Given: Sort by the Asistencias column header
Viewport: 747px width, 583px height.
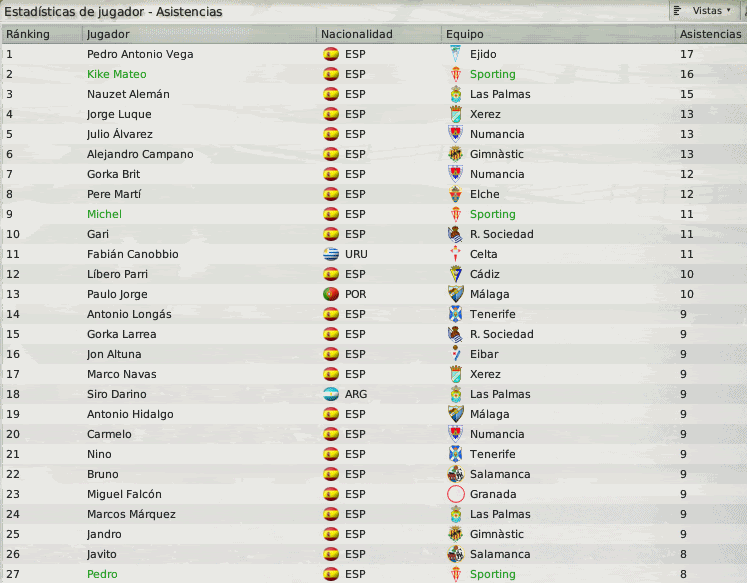Looking at the screenshot, I should (x=710, y=34).
